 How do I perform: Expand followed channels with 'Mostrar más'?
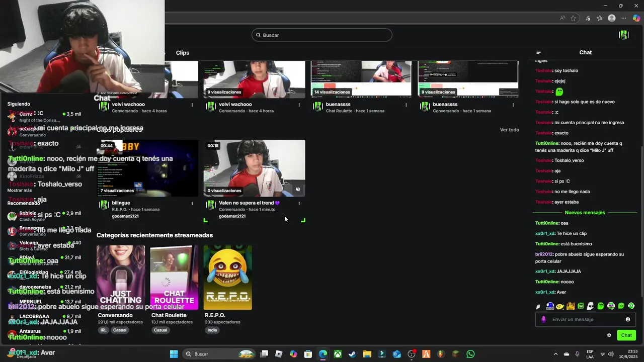20,191
